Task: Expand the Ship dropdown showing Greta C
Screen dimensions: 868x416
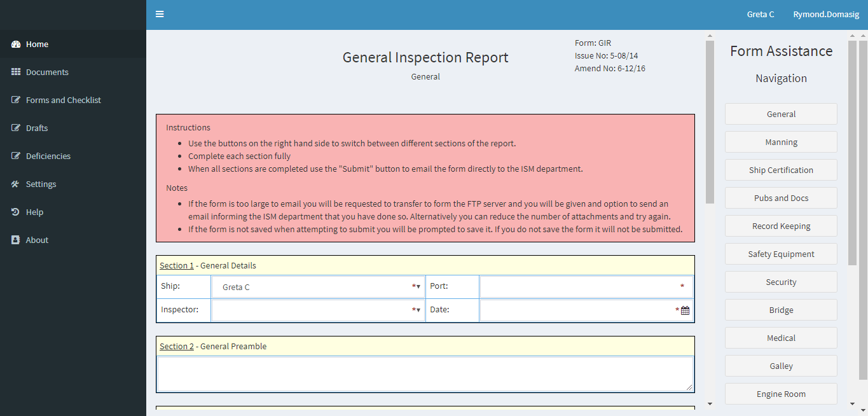Action: coord(318,287)
